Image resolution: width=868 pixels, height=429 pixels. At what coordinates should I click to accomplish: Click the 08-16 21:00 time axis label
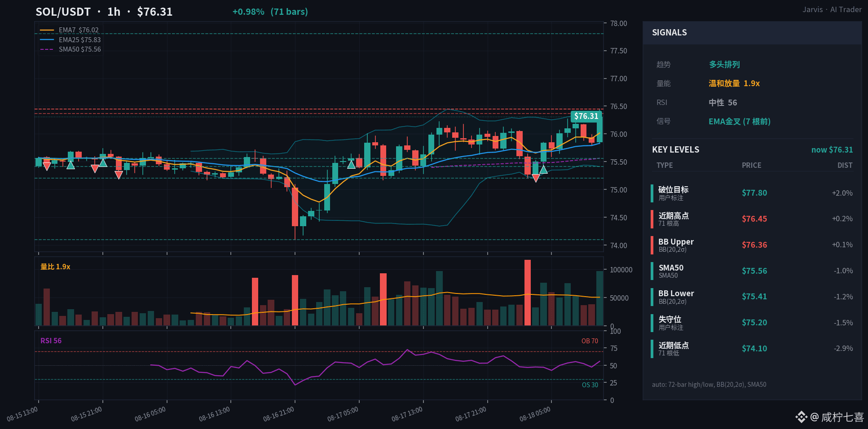(278, 414)
